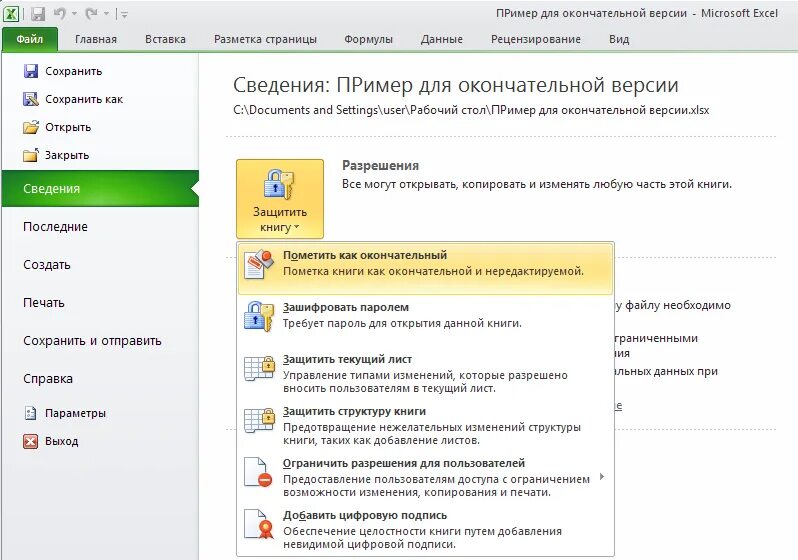Click the restricted document icon with red circle

(258, 472)
